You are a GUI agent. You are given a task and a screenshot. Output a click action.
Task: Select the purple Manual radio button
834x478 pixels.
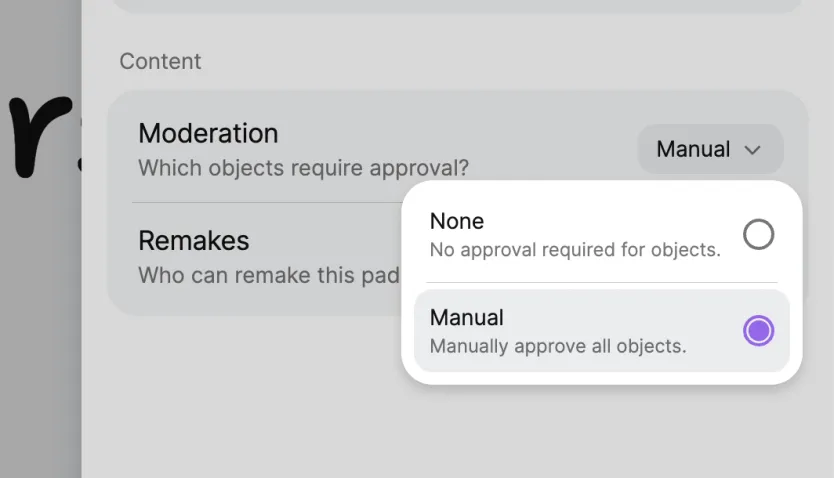point(758,331)
